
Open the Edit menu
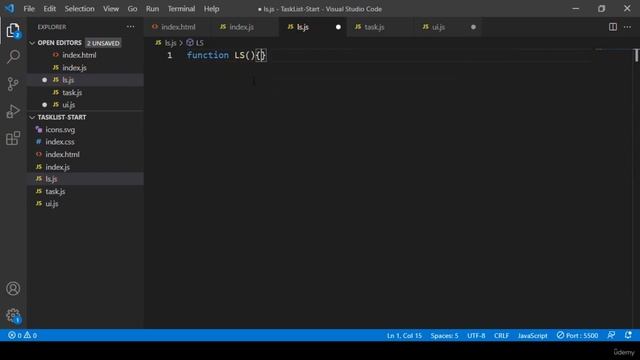(x=49, y=9)
